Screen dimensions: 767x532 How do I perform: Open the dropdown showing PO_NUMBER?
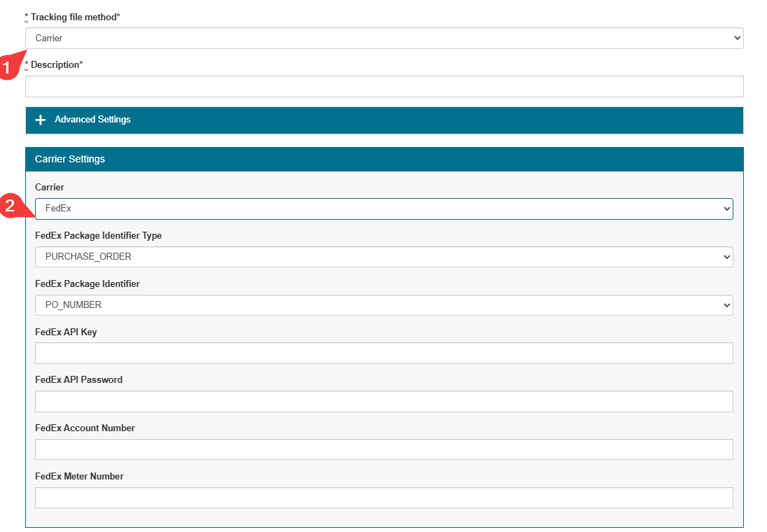[384, 305]
